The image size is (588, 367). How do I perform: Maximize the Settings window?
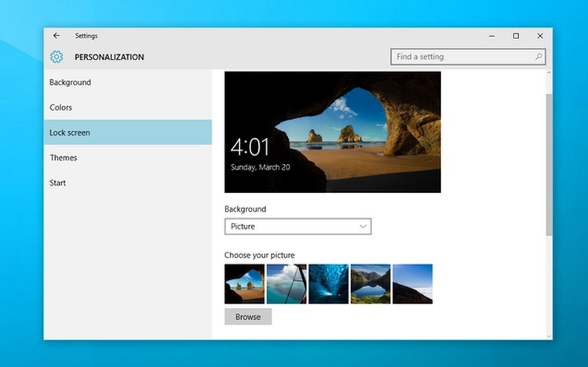coord(516,36)
